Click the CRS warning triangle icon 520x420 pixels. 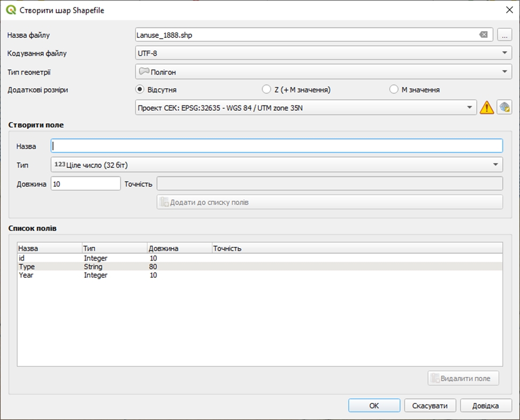tap(486, 108)
